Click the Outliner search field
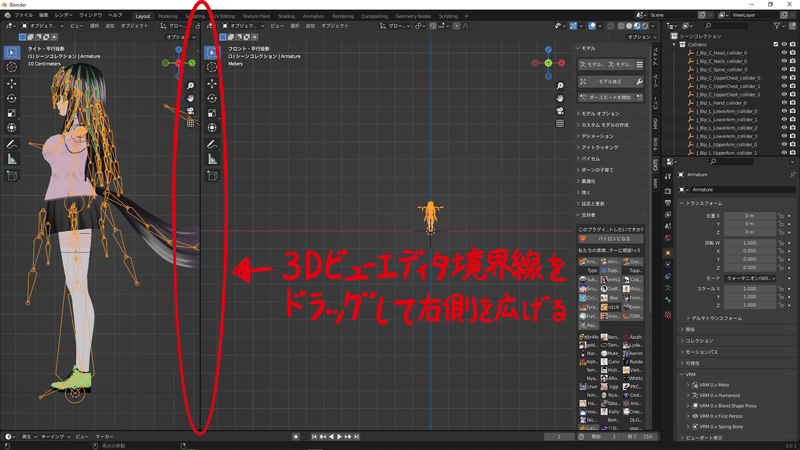Image resolution: width=800 pixels, height=450 pixels. tap(727, 26)
